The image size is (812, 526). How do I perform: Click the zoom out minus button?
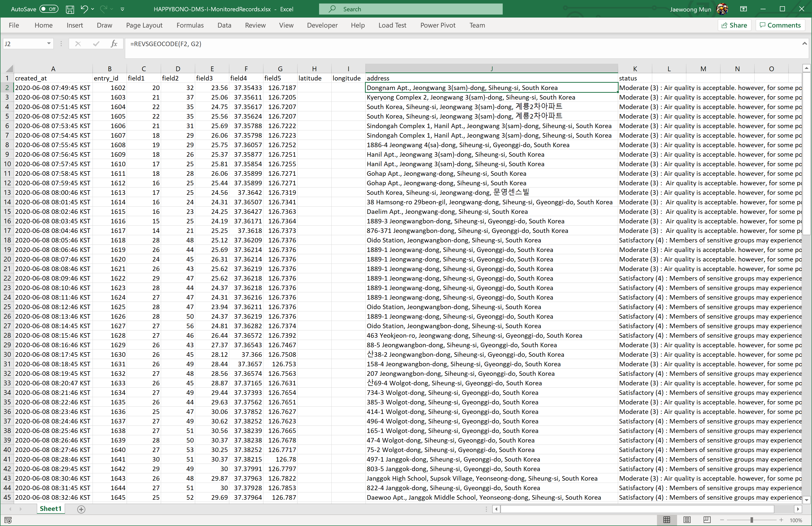click(722, 520)
